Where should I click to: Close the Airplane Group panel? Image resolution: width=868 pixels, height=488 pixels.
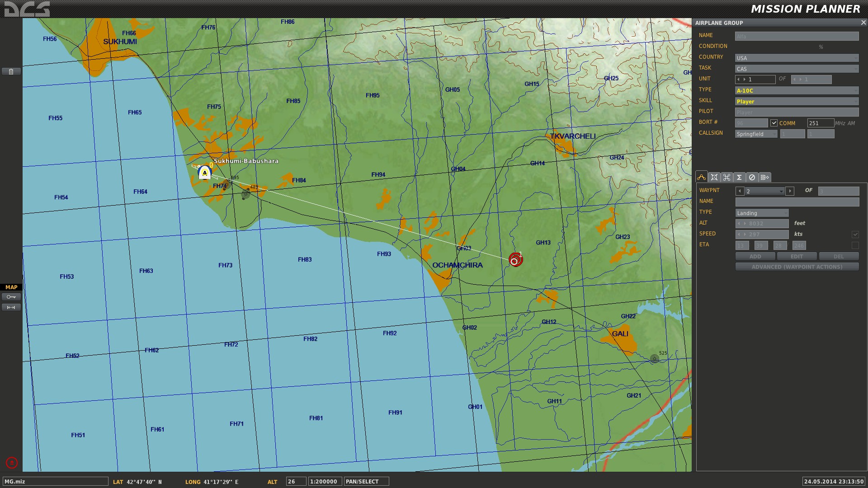[x=863, y=22]
